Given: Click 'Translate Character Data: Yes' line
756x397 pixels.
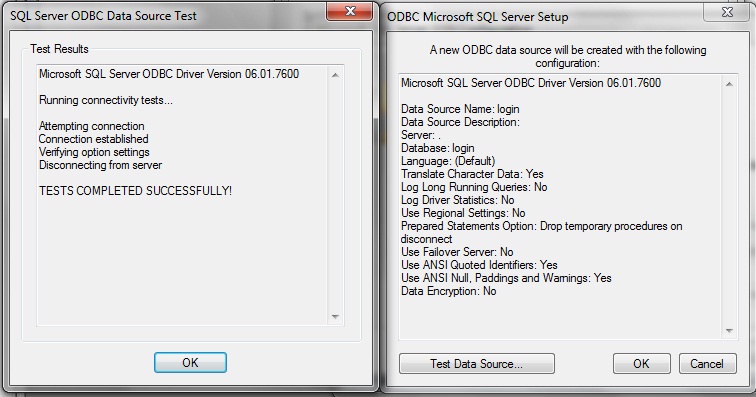Looking at the screenshot, I should click(x=472, y=174).
